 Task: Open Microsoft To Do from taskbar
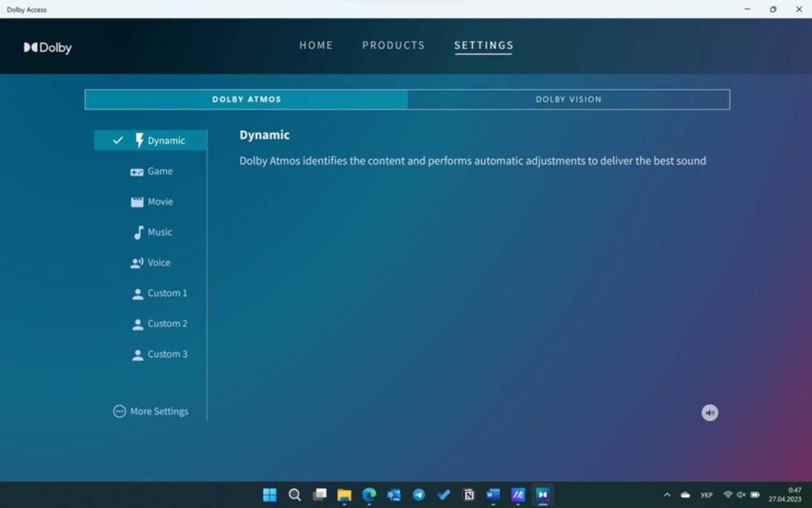pos(444,494)
